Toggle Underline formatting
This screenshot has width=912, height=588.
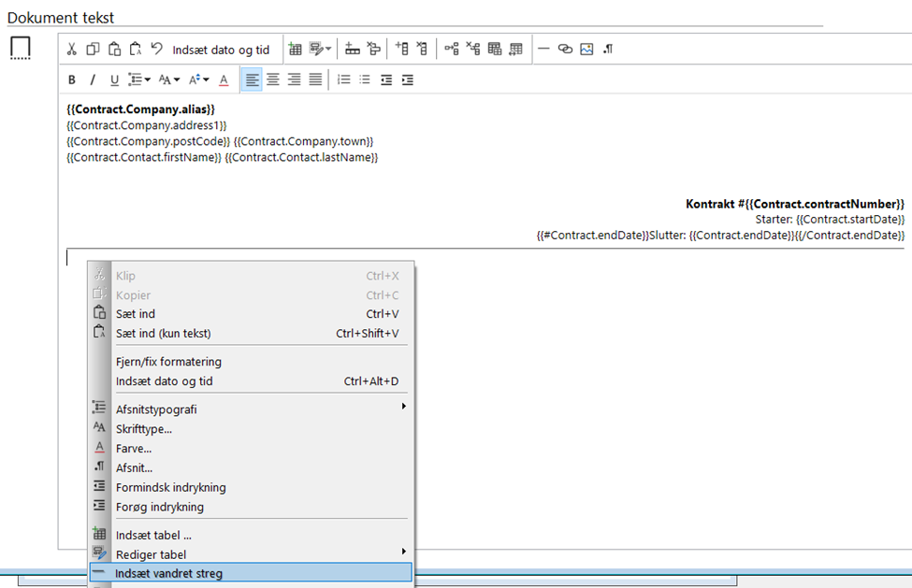[x=114, y=80]
